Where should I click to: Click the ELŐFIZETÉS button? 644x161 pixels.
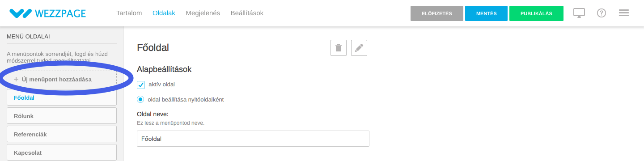point(437,13)
